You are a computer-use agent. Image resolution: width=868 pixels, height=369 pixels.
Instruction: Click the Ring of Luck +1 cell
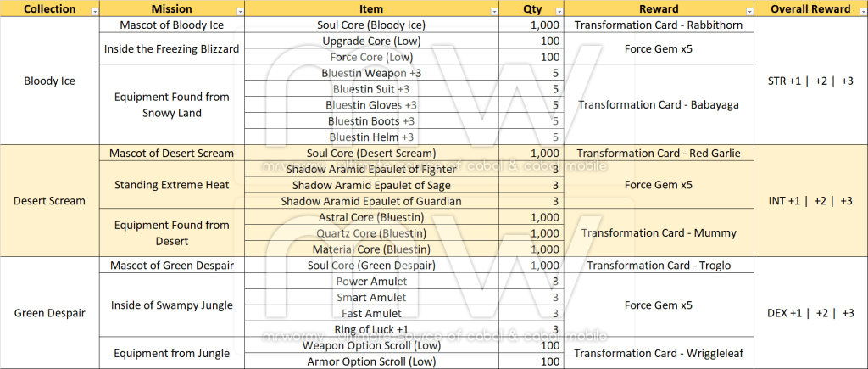[x=371, y=329]
